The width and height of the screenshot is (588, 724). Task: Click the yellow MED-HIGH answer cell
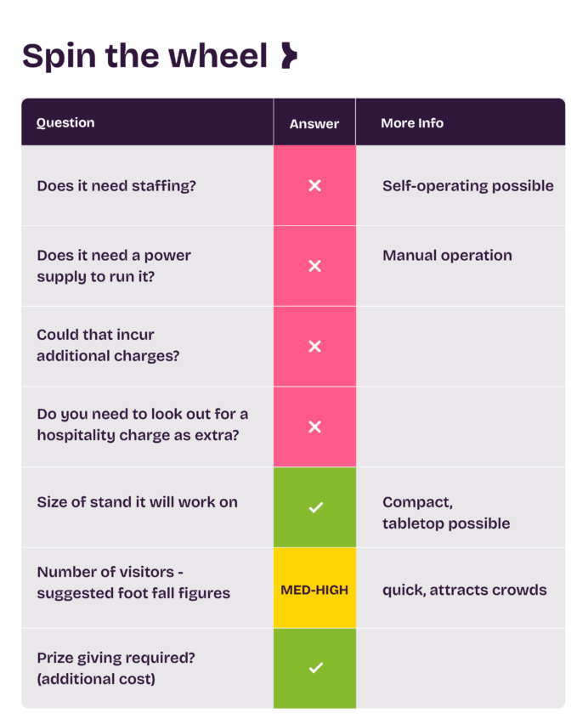click(314, 588)
